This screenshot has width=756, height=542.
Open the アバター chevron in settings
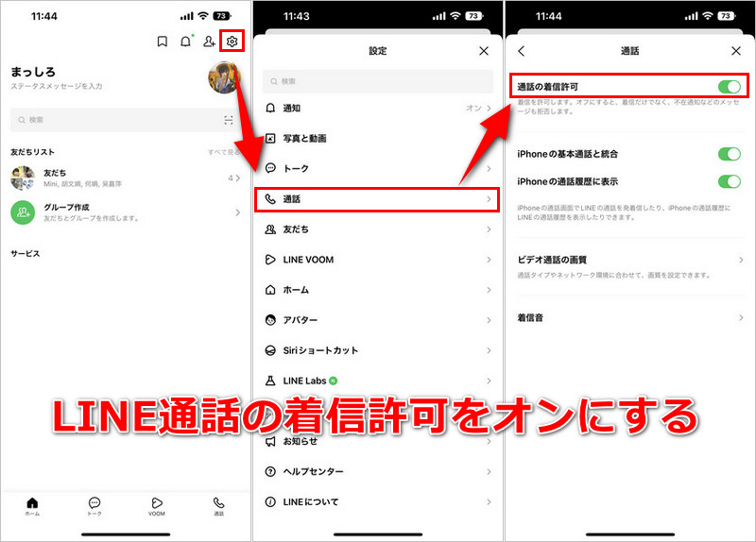(489, 320)
